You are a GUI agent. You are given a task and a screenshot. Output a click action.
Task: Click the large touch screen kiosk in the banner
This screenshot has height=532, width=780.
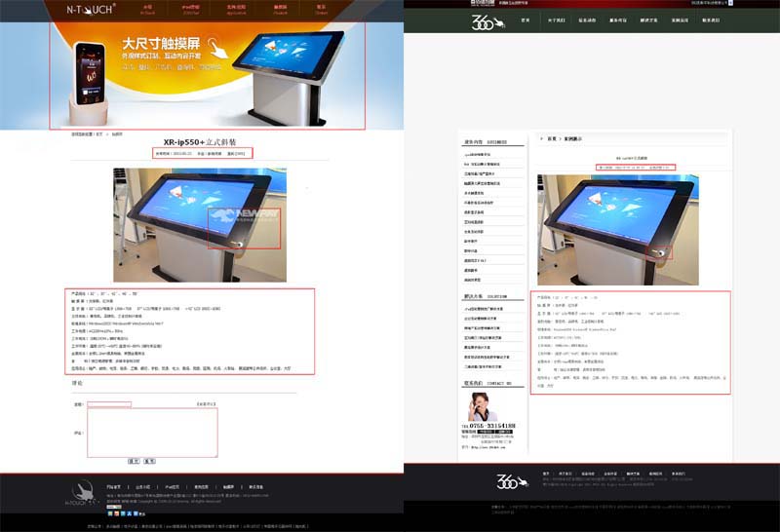click(x=296, y=78)
